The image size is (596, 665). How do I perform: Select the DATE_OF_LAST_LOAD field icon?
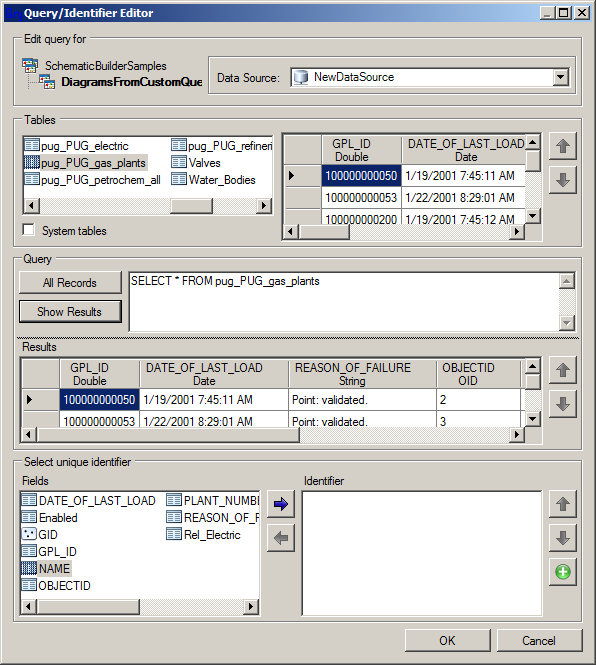29,500
